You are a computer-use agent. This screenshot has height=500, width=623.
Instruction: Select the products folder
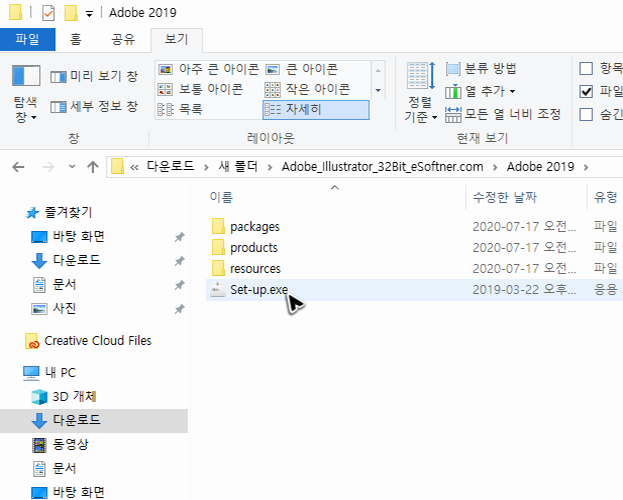(254, 248)
